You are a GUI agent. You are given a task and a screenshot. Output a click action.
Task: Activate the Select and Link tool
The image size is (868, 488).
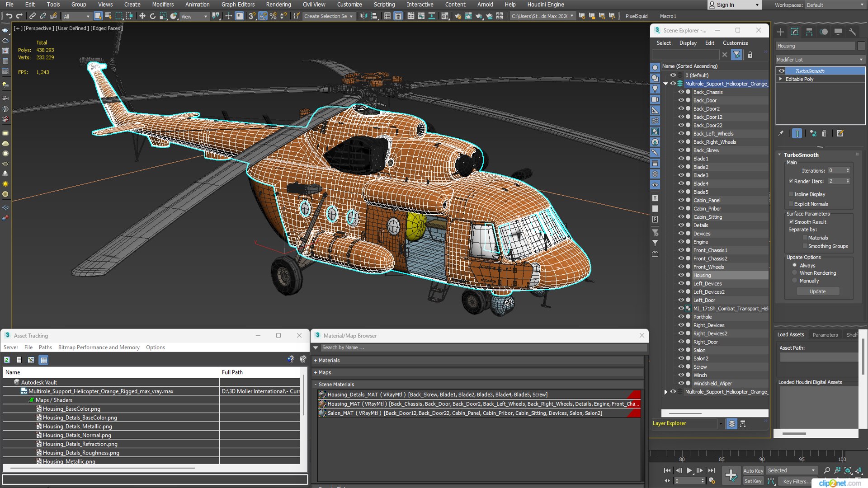[32, 16]
